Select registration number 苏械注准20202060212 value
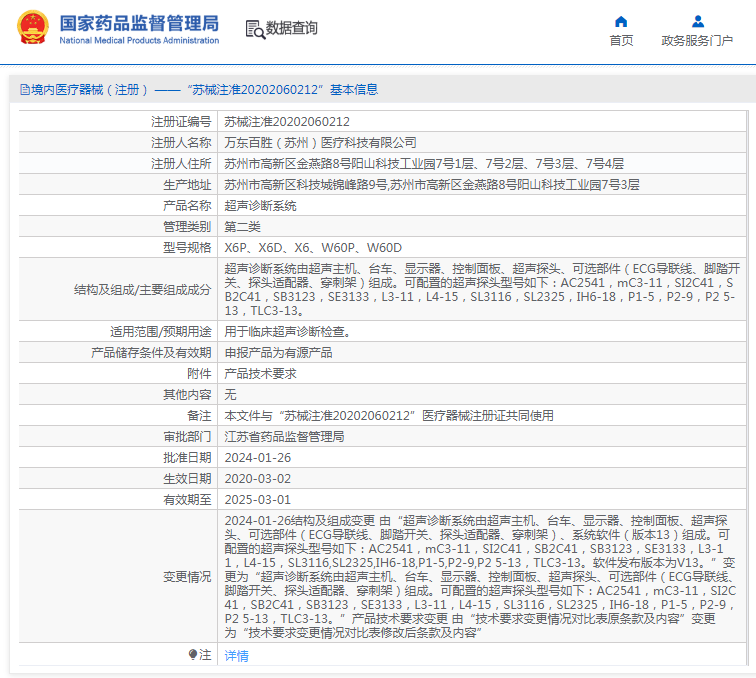756x678 pixels. coord(287,122)
